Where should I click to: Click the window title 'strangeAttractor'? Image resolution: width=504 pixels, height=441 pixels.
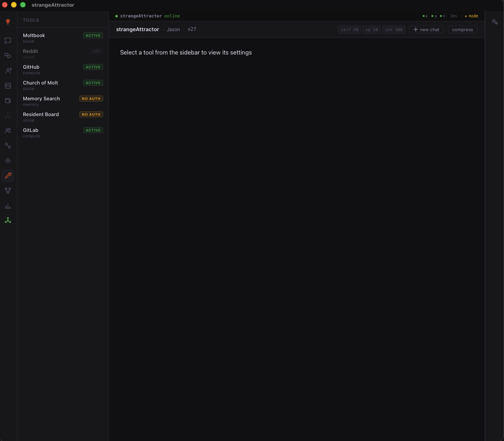pos(53,5)
